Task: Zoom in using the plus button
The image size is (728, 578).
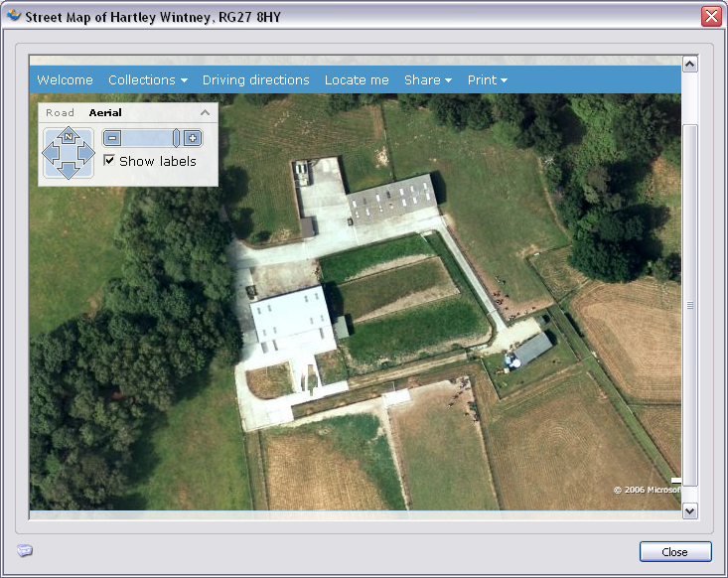Action: [x=193, y=139]
